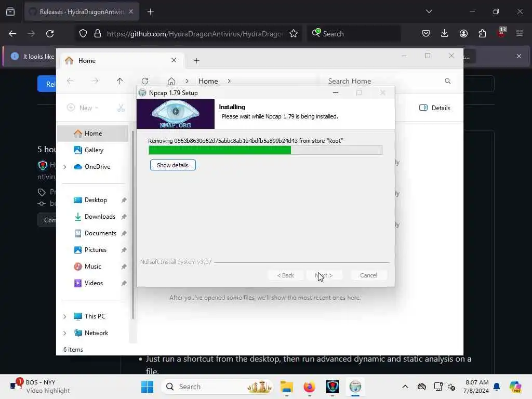
Task: Minimize the Npcap 1.79 Setup window
Action: pyautogui.click(x=336, y=92)
